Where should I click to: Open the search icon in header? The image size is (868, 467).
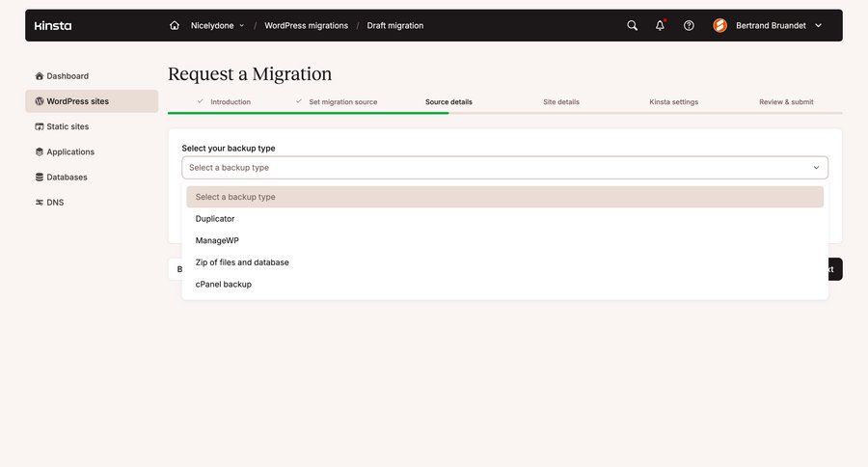click(633, 26)
